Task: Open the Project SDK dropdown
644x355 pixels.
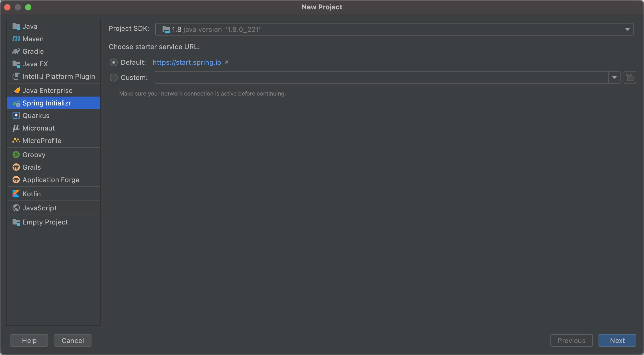Action: [x=394, y=29]
